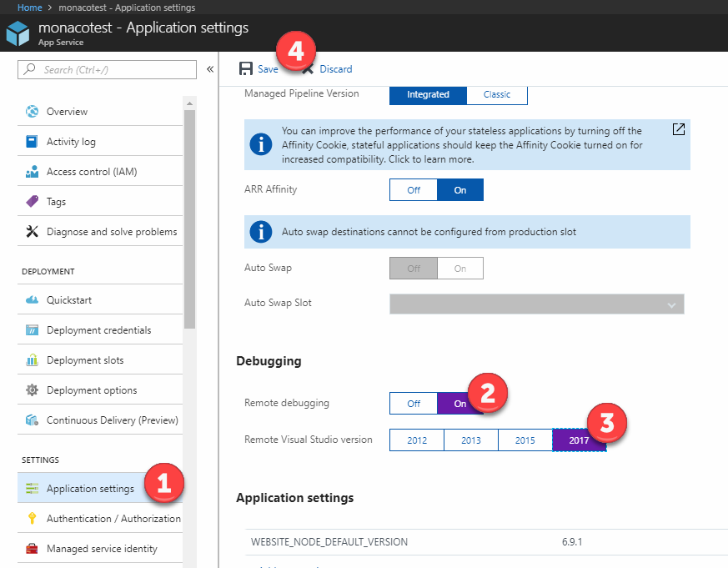The height and width of the screenshot is (568, 728).
Task: Click the Application settings sliders icon
Action: click(x=32, y=488)
